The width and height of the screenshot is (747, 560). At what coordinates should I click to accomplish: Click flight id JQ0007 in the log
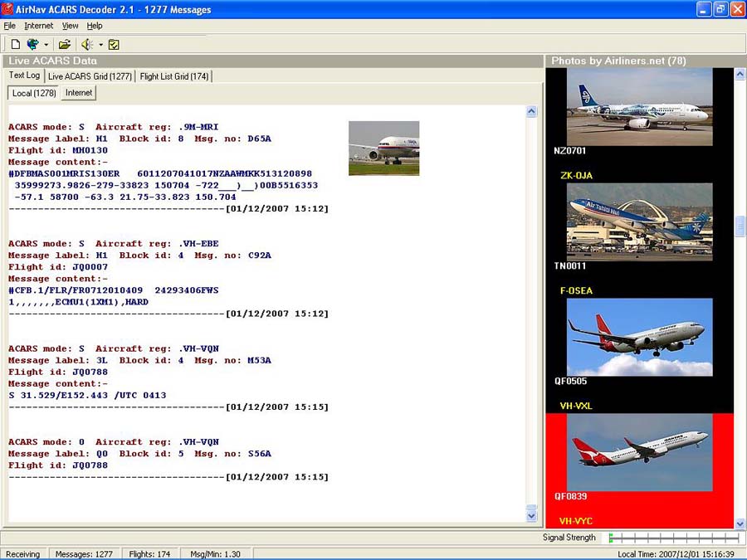[x=90, y=267]
